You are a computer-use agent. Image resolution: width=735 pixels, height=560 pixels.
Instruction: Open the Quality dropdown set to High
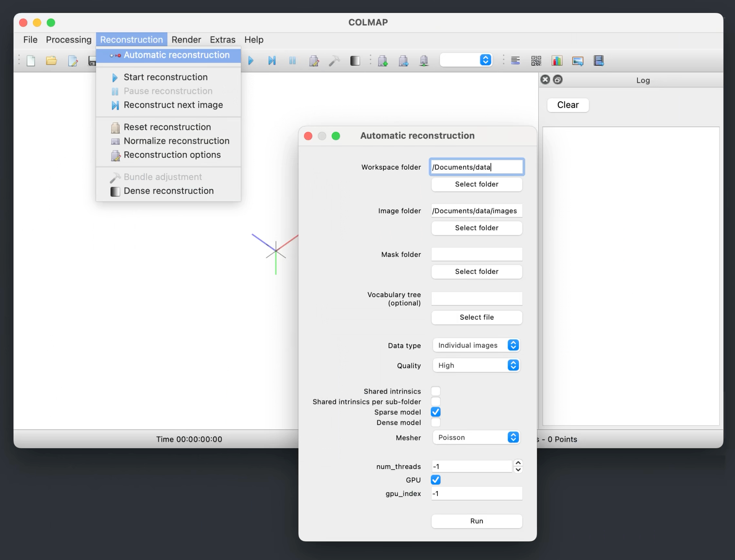(476, 365)
